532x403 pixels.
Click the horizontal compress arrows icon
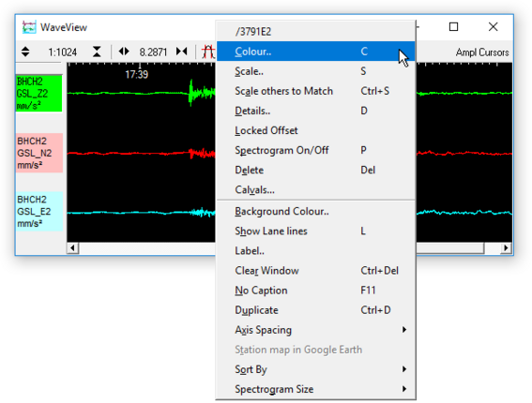(x=181, y=52)
